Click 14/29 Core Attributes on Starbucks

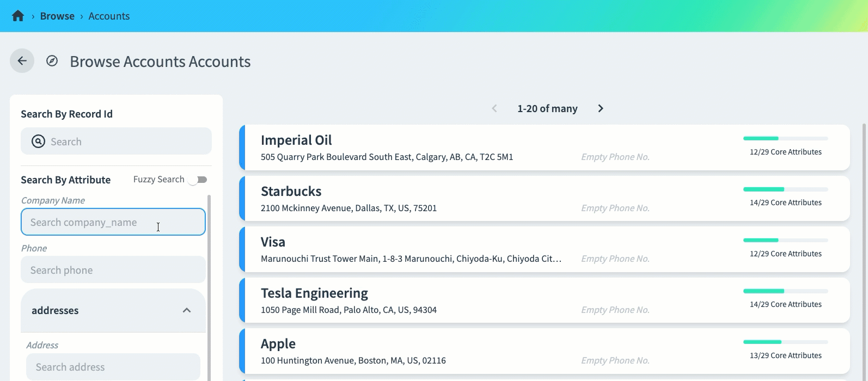[x=786, y=202]
